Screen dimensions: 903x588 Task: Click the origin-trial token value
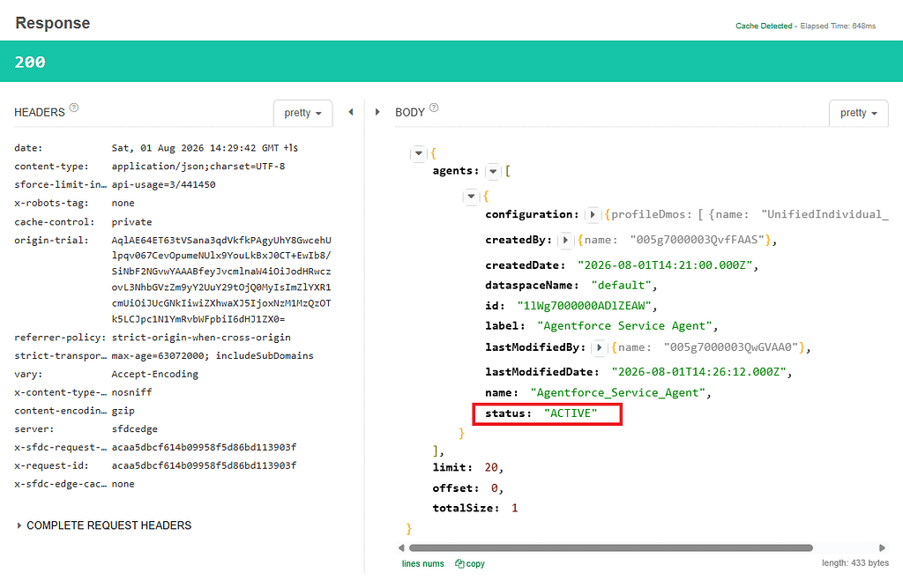point(221,279)
